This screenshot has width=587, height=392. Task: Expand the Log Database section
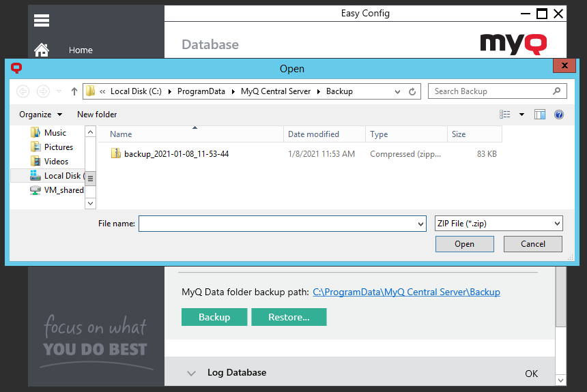click(x=191, y=373)
